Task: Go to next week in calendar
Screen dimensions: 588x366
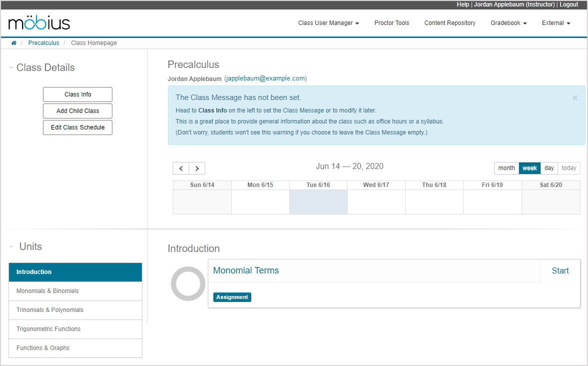Action: [x=197, y=168]
